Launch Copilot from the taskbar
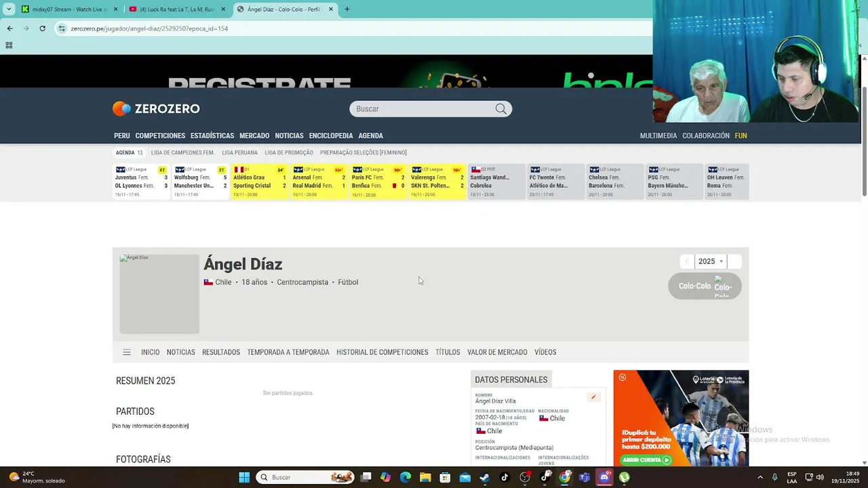Viewport: 868px width, 488px height. click(x=386, y=477)
